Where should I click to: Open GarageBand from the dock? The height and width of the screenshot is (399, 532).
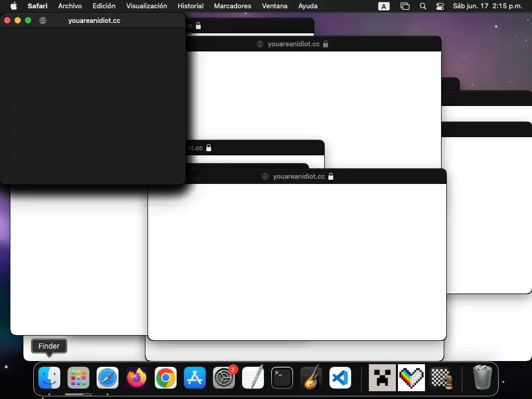tap(311, 378)
